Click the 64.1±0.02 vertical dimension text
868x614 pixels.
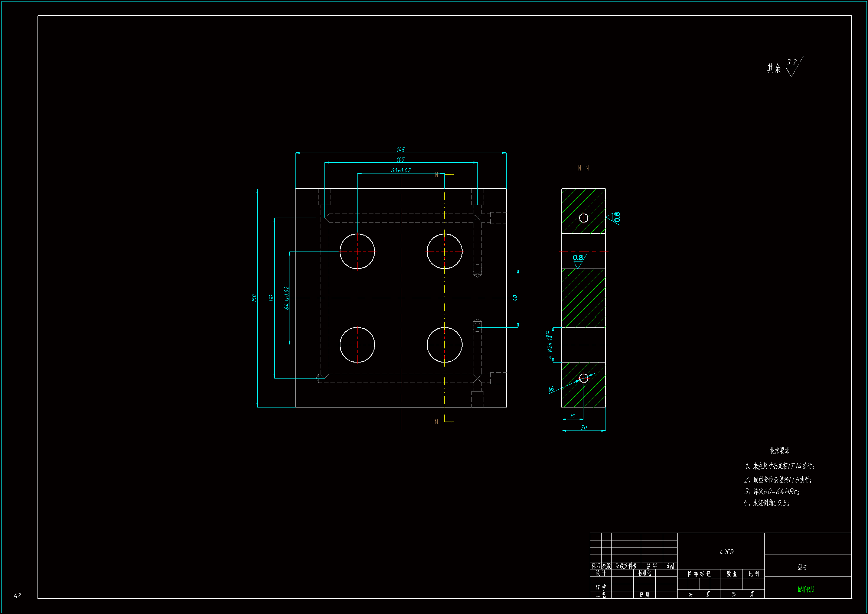click(x=287, y=298)
